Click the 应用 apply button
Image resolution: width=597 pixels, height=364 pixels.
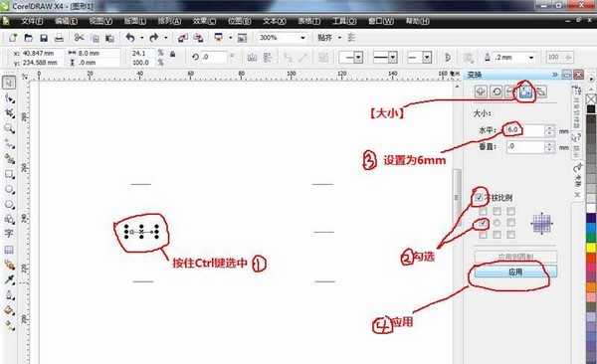point(515,272)
